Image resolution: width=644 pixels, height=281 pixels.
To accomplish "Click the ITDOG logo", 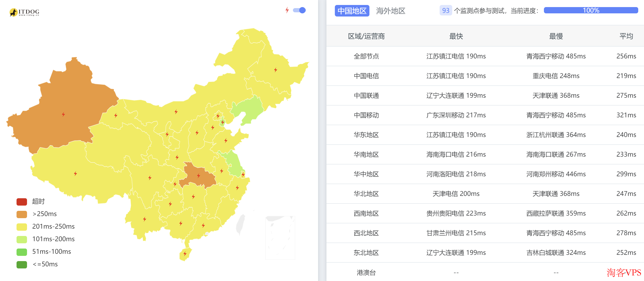I will (24, 12).
